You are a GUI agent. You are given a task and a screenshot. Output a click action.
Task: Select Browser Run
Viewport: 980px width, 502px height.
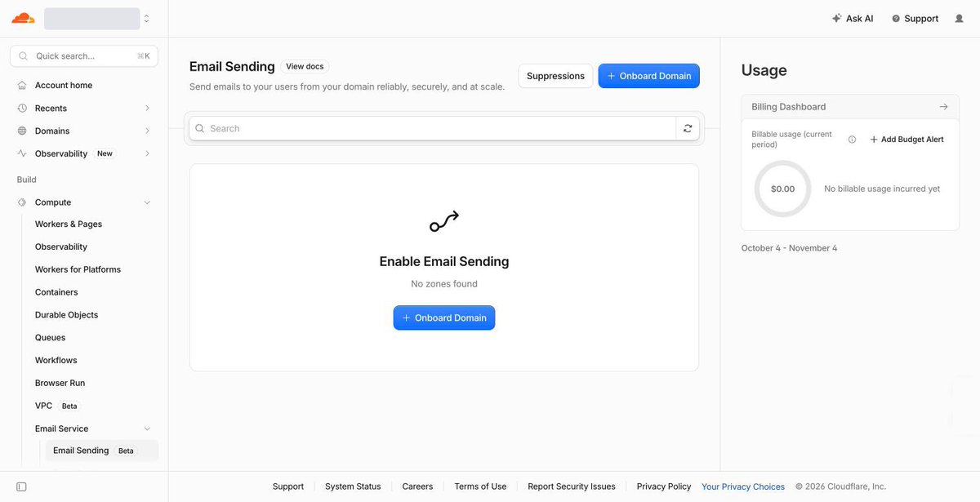(60, 383)
